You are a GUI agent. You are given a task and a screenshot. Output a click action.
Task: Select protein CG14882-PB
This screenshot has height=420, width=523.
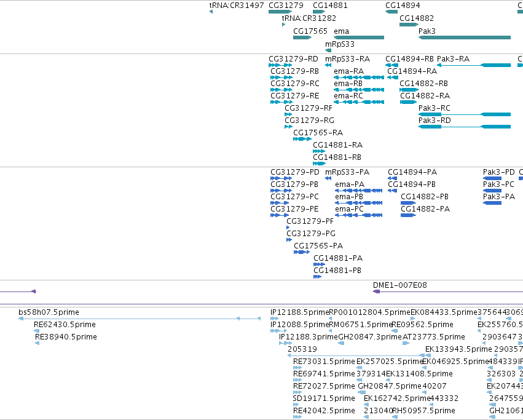[425, 197]
